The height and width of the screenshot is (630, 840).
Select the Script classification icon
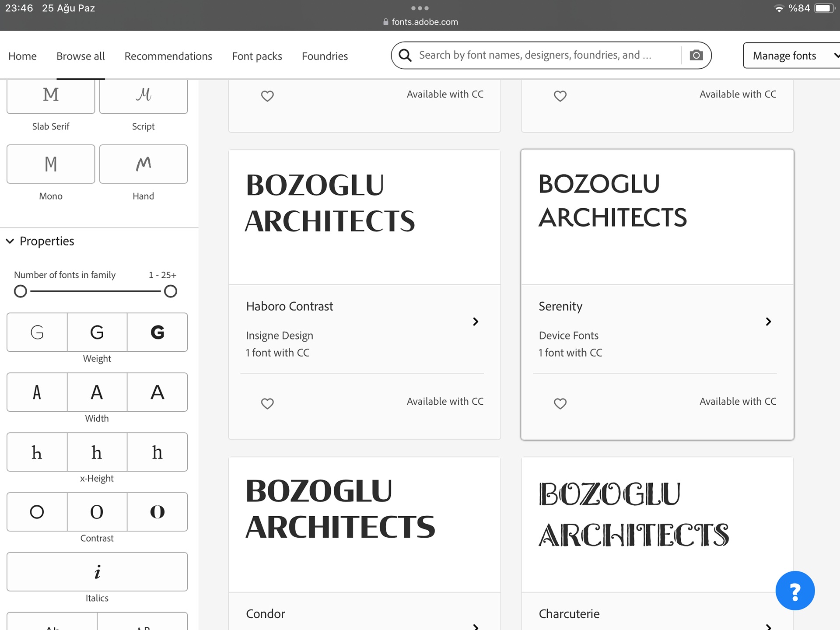pos(143,95)
